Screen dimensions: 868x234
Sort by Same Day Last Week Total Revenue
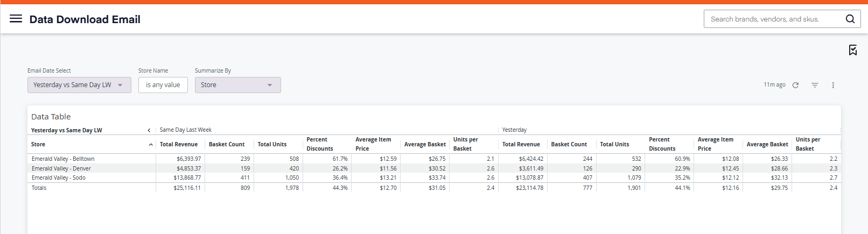tap(179, 144)
